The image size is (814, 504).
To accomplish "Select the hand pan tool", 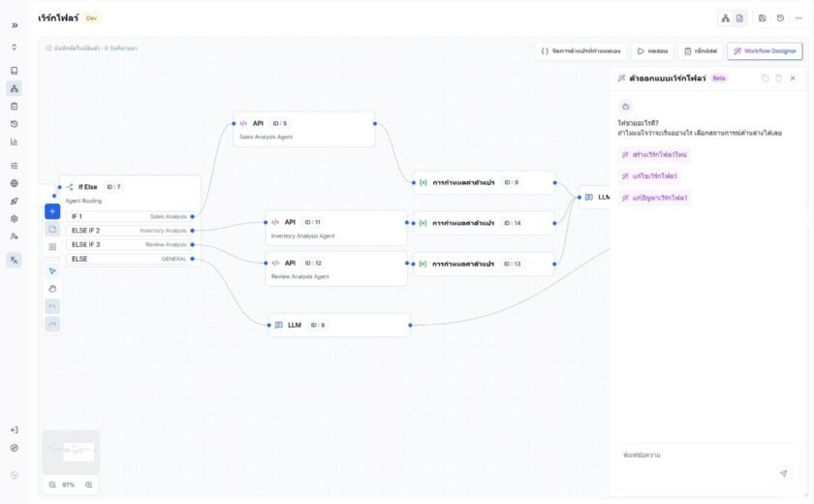I will [52, 289].
